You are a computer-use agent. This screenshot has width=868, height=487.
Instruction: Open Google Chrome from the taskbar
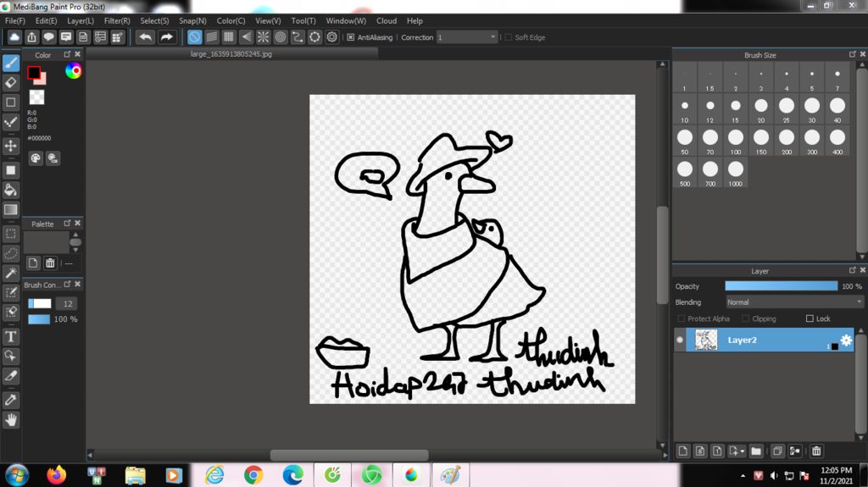253,475
